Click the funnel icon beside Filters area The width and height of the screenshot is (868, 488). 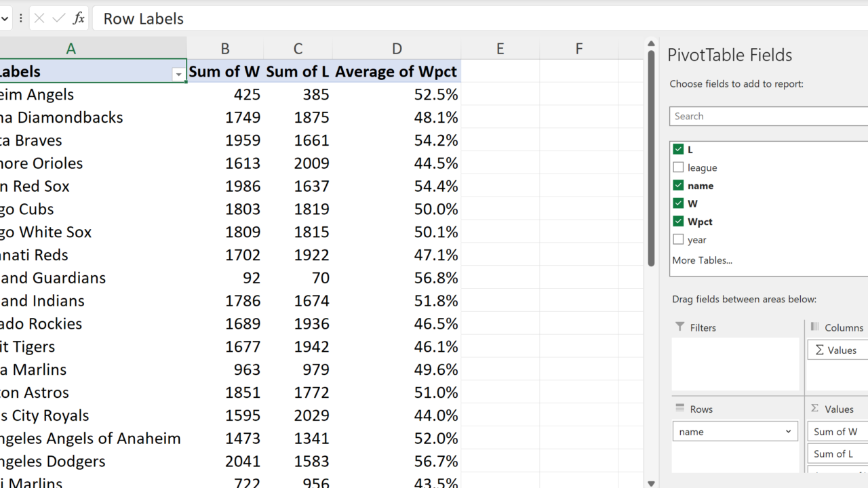tap(680, 327)
